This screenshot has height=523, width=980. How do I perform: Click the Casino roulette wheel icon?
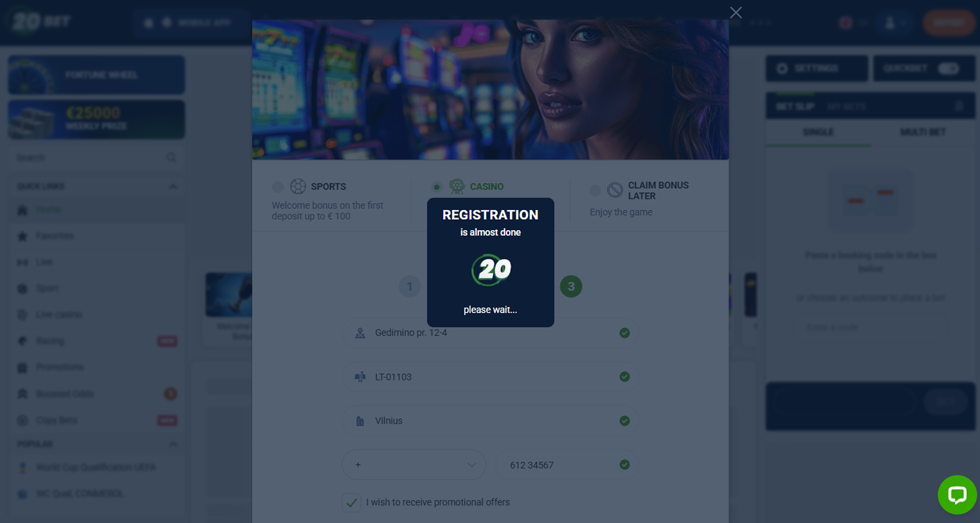click(x=457, y=186)
